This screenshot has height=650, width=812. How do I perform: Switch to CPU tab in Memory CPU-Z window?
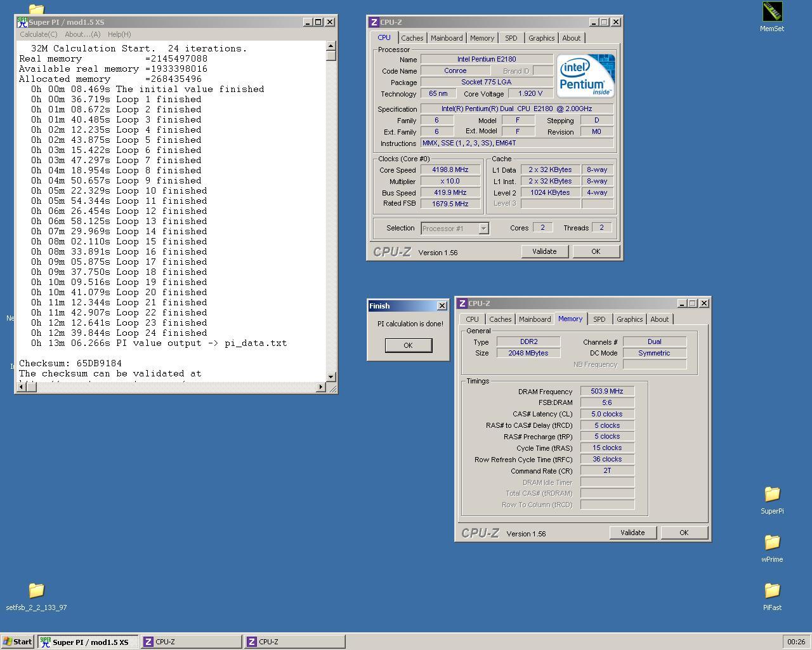[x=473, y=319]
